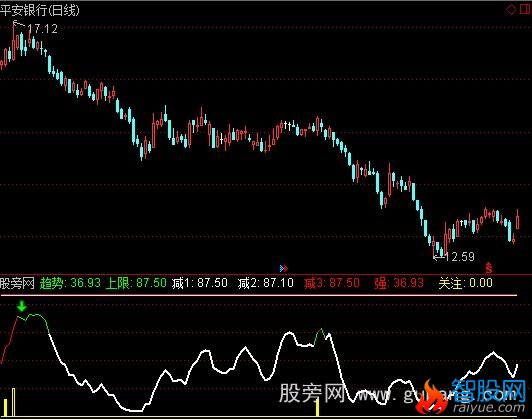Click the 趋势: 36.93 indicator value
Screen dimensions: 532x419
70,283
